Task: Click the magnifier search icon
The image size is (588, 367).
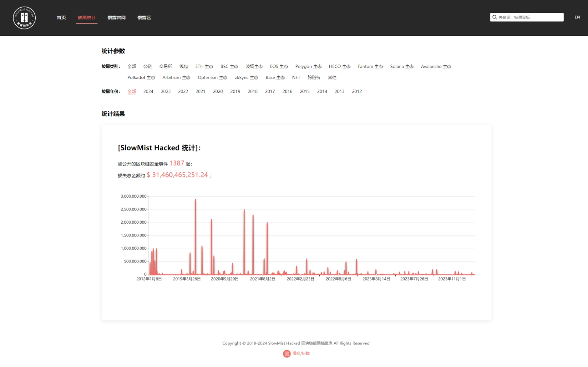Action: pos(494,17)
